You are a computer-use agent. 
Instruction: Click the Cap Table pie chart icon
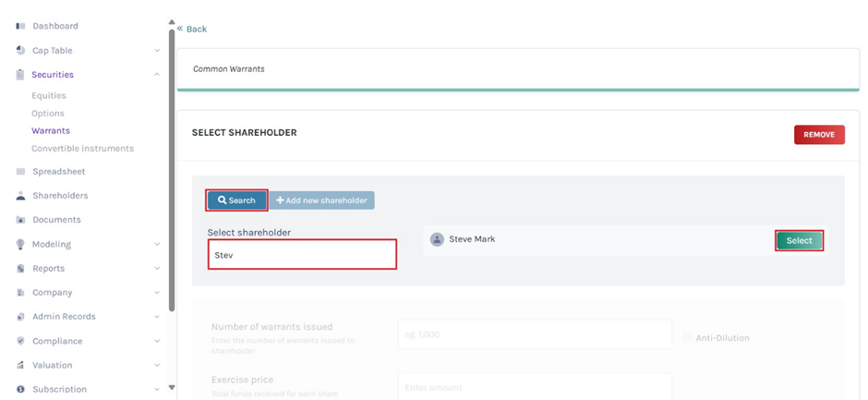click(20, 51)
